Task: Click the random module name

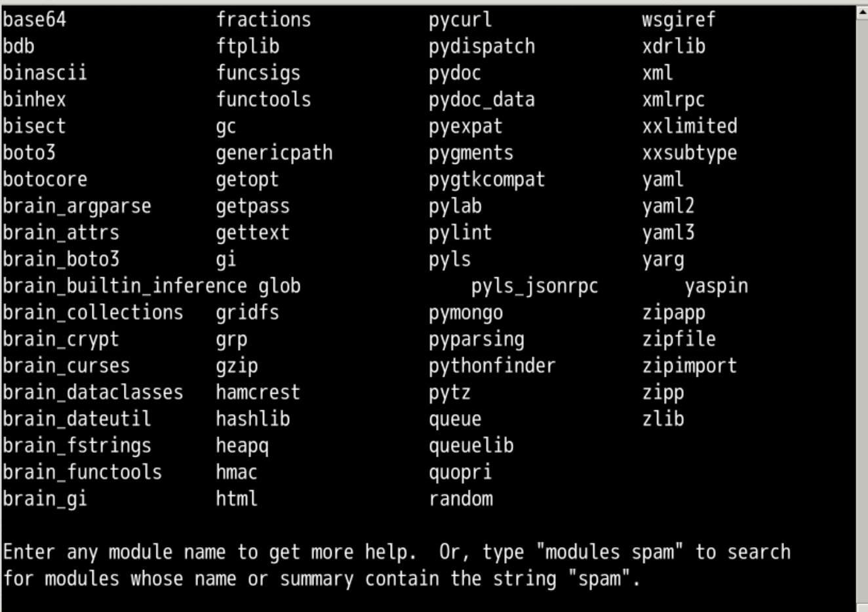Action: pyautogui.click(x=460, y=499)
